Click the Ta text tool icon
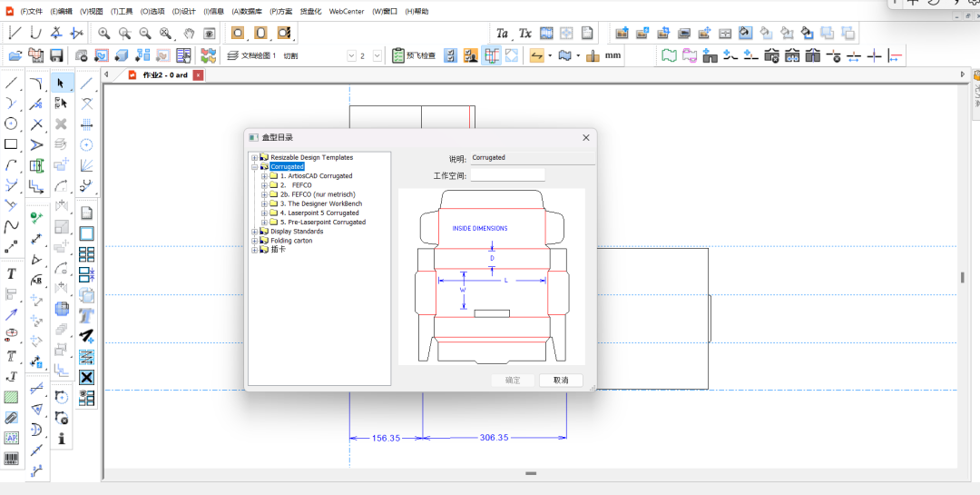Viewport: 980px width, 495px height. 503,34
